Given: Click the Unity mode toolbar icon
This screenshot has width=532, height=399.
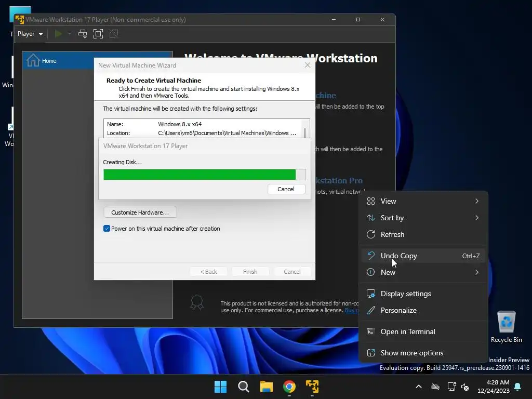Looking at the screenshot, I should 114,34.
